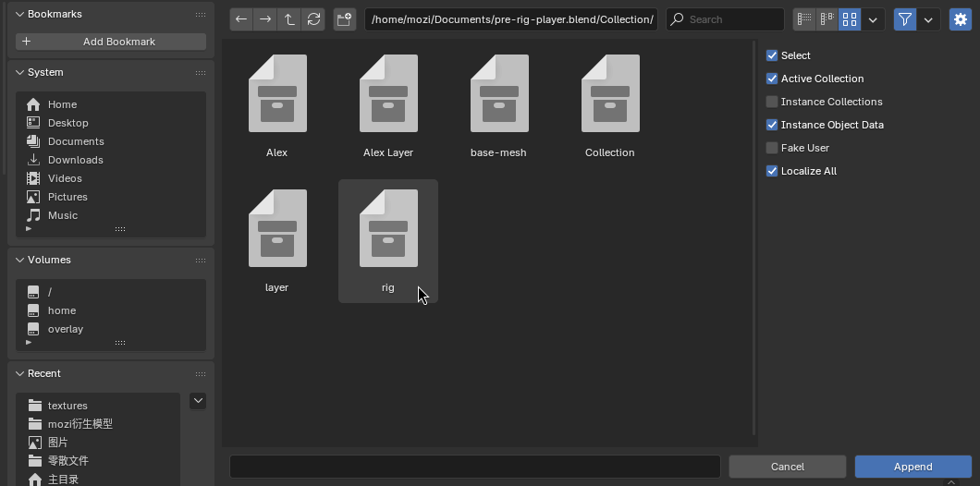980x486 pixels.
Task: Enable the Fake User option
Action: [x=772, y=148]
